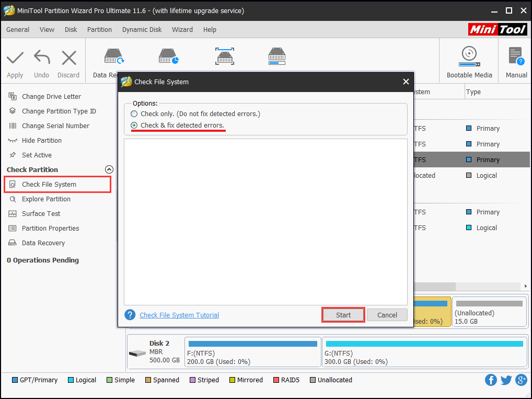Click the 'Disk 2' label text
532x399 pixels.
click(x=159, y=344)
